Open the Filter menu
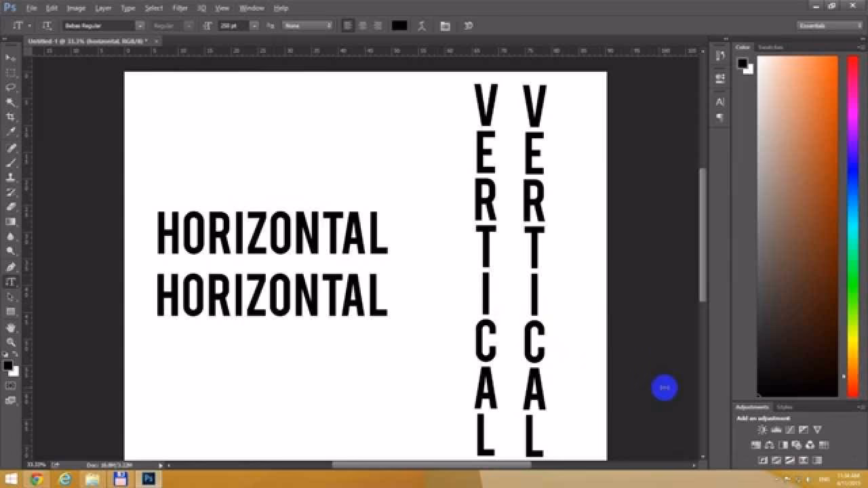The width and height of the screenshot is (868, 488). 179,7
